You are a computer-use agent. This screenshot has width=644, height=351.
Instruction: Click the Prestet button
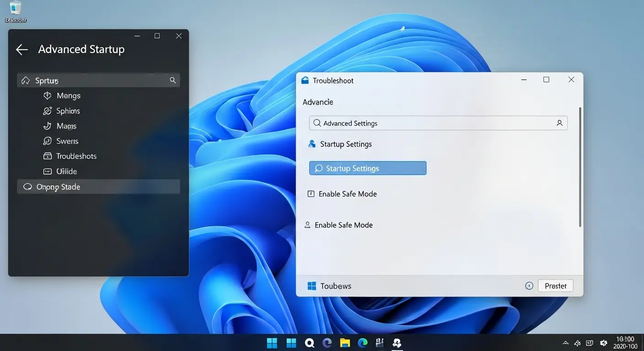coord(556,286)
